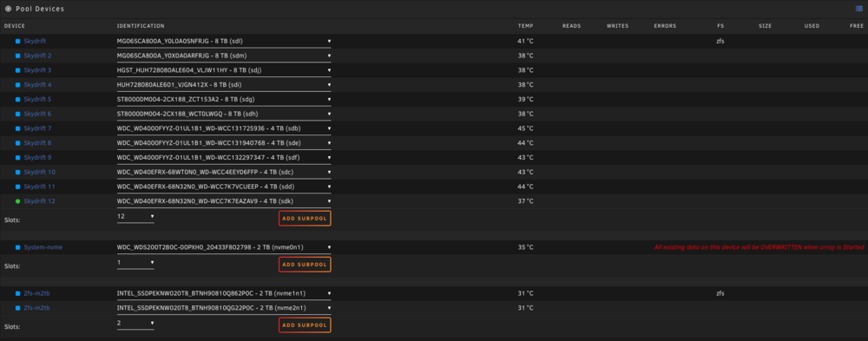Image resolution: width=868 pixels, height=341 pixels.
Task: Collapse the Pool Devices section header icon
Action: (x=8, y=9)
